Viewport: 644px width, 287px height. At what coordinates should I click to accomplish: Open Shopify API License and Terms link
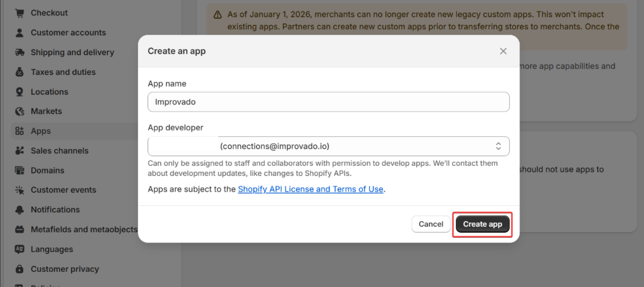pos(310,189)
